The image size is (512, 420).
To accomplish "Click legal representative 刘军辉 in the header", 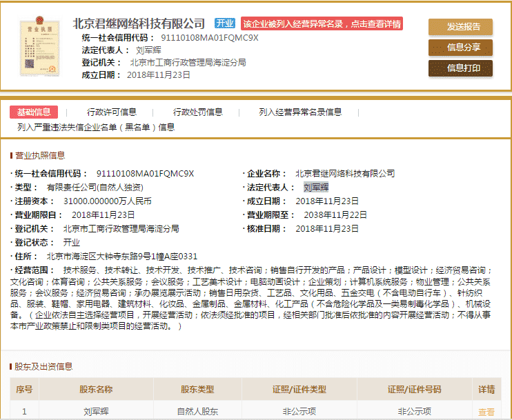I will coord(148,50).
